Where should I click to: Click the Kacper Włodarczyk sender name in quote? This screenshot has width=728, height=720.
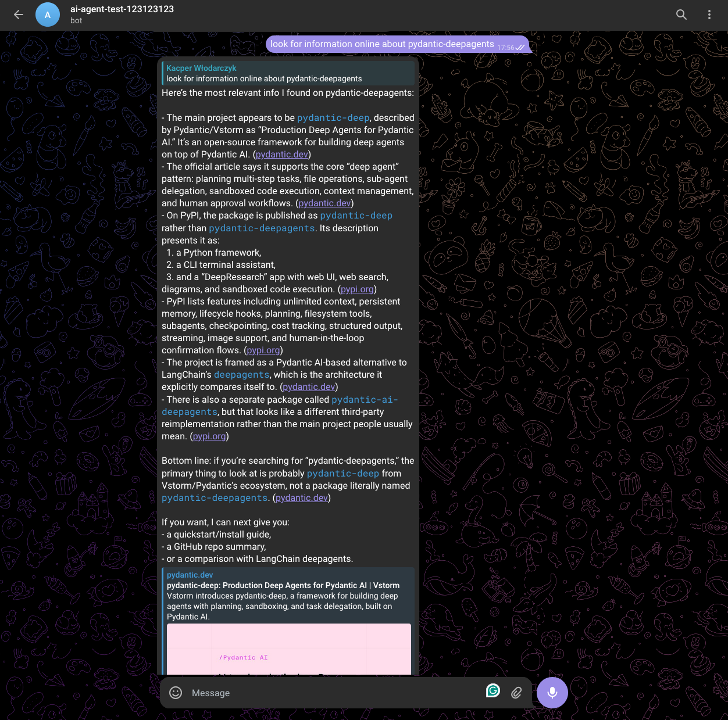pos(201,68)
